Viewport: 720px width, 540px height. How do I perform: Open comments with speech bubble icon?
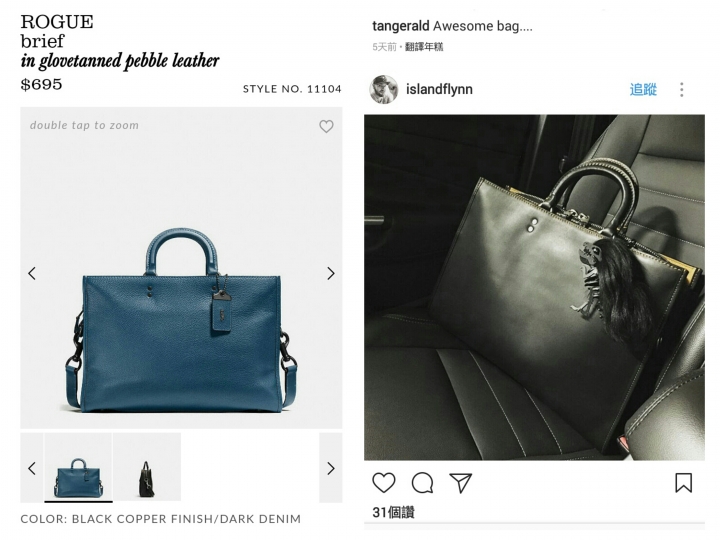(x=422, y=483)
